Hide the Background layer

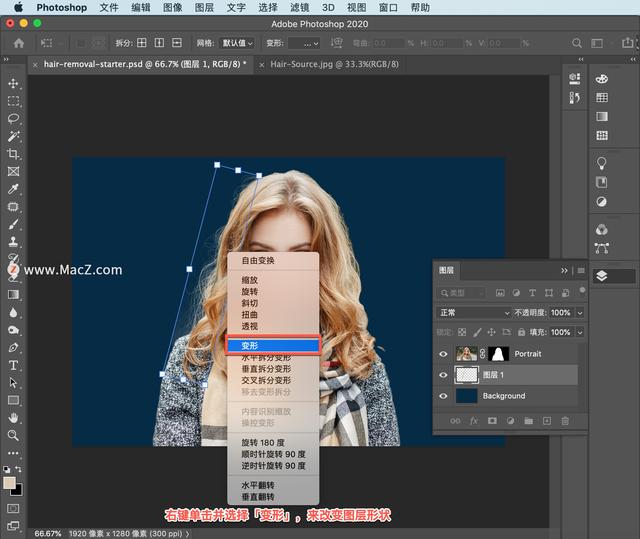(445, 396)
